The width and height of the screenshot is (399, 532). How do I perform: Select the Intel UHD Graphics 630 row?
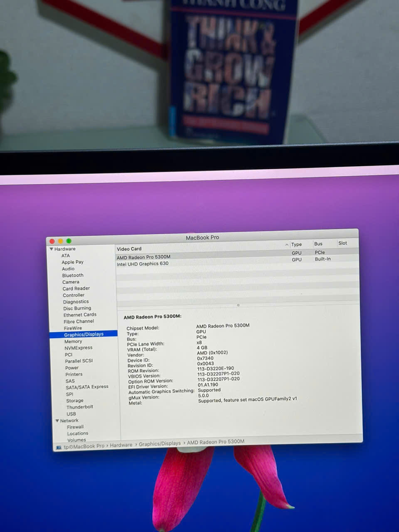tap(143, 264)
